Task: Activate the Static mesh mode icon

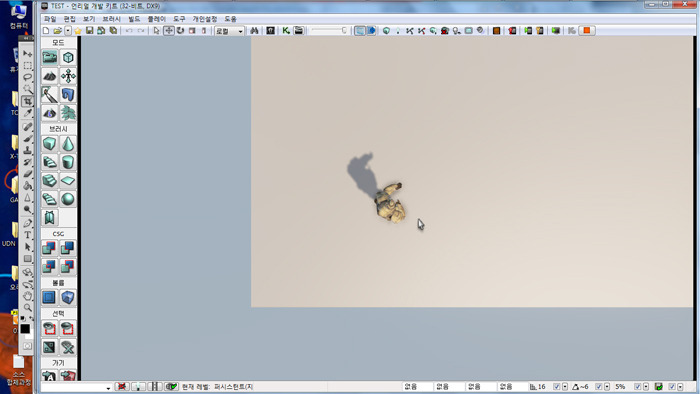Action: pos(68,95)
